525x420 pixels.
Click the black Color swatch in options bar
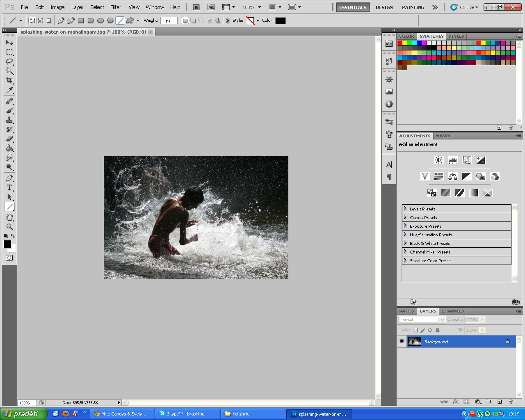281,21
